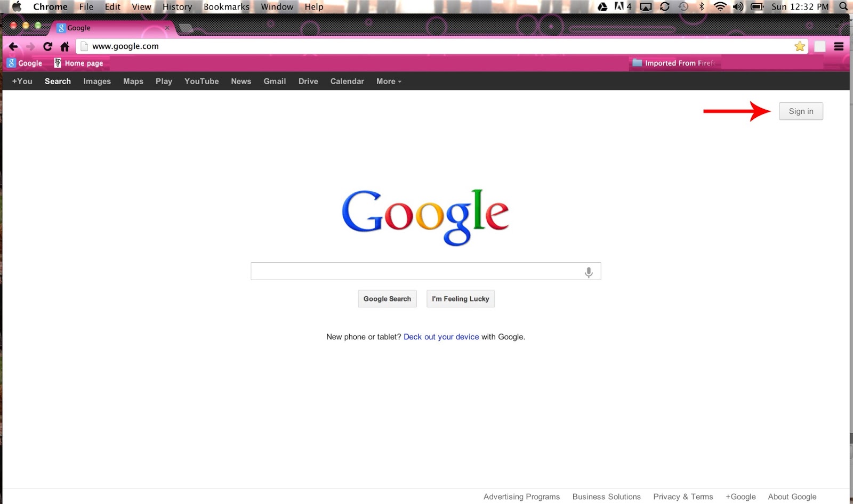Image resolution: width=853 pixels, height=504 pixels.
Task: Click I'm Feeling Lucky
Action: point(460,299)
